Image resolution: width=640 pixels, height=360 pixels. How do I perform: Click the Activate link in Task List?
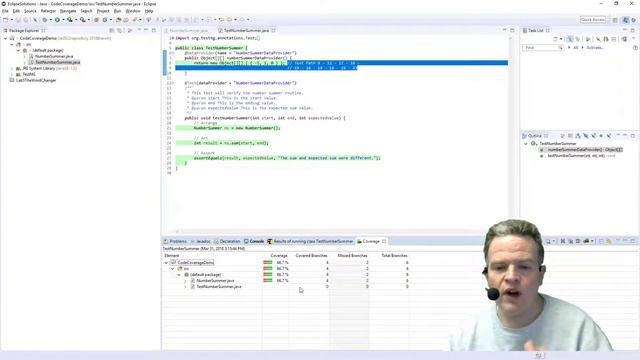click(x=595, y=48)
